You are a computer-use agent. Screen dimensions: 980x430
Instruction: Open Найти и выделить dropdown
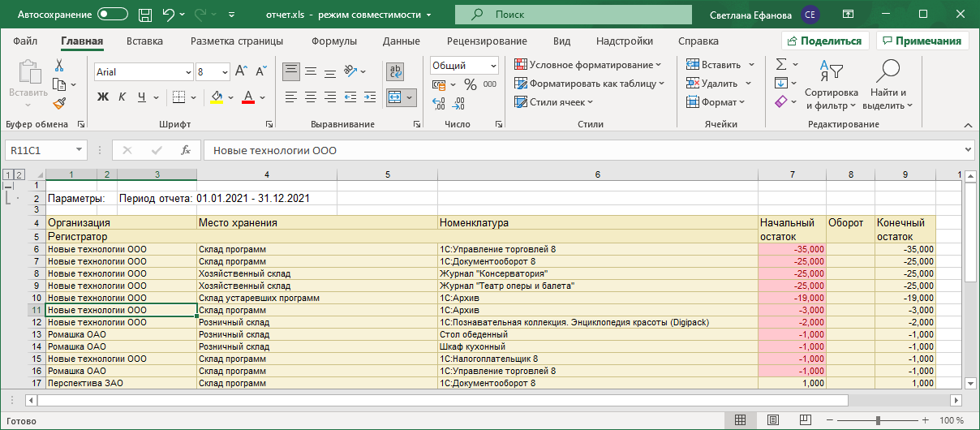point(887,84)
